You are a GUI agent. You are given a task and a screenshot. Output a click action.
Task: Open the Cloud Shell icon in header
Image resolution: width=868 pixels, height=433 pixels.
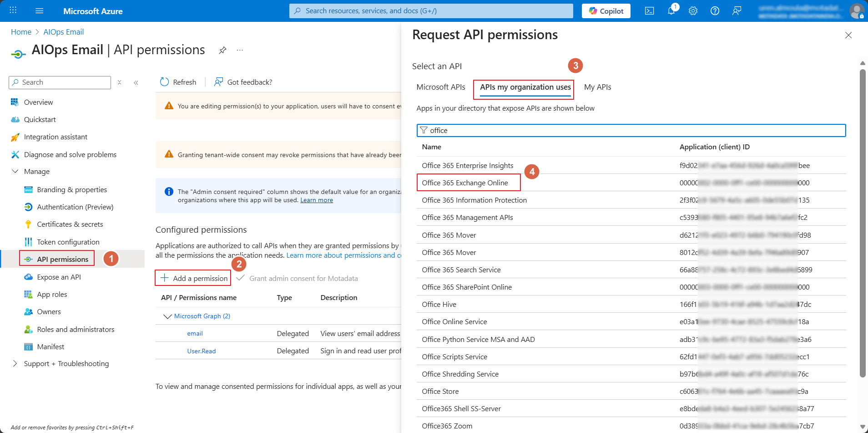point(649,11)
